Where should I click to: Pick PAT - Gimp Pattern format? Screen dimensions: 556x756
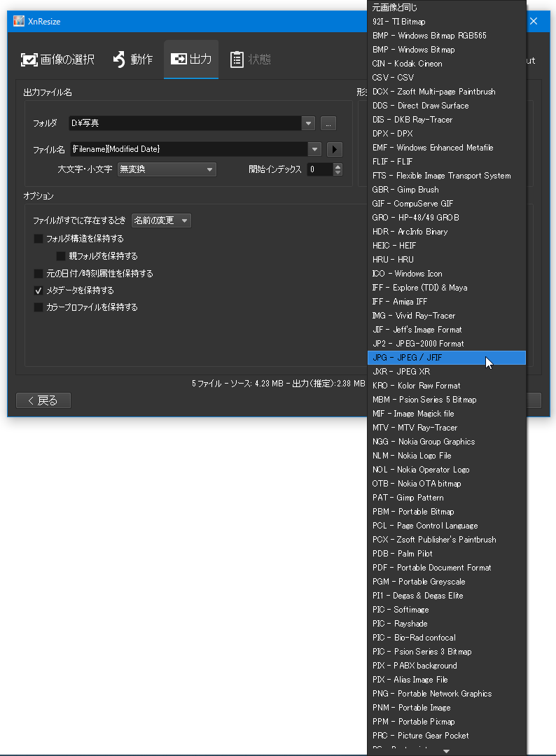pyautogui.click(x=447, y=498)
